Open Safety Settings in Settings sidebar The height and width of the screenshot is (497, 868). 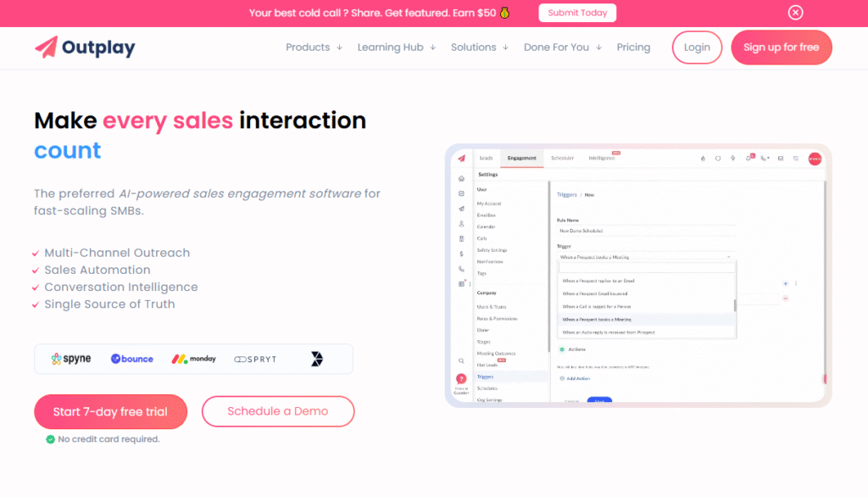click(x=492, y=250)
